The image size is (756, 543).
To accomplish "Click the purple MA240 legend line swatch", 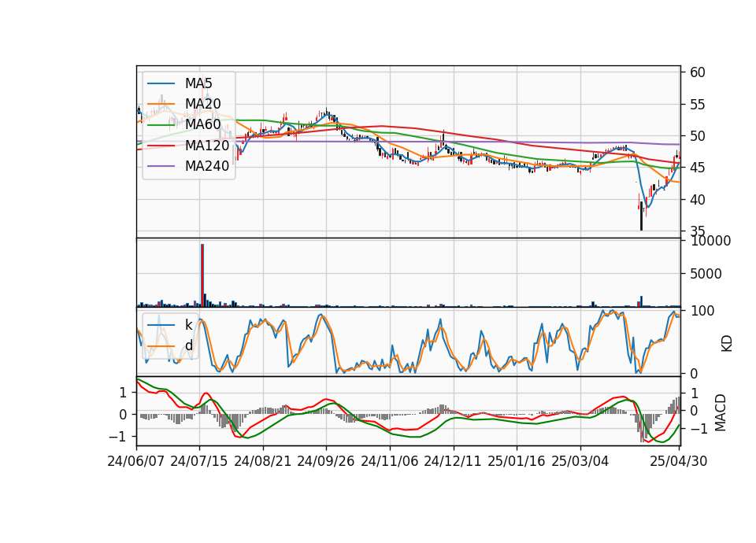I will 161,166.
